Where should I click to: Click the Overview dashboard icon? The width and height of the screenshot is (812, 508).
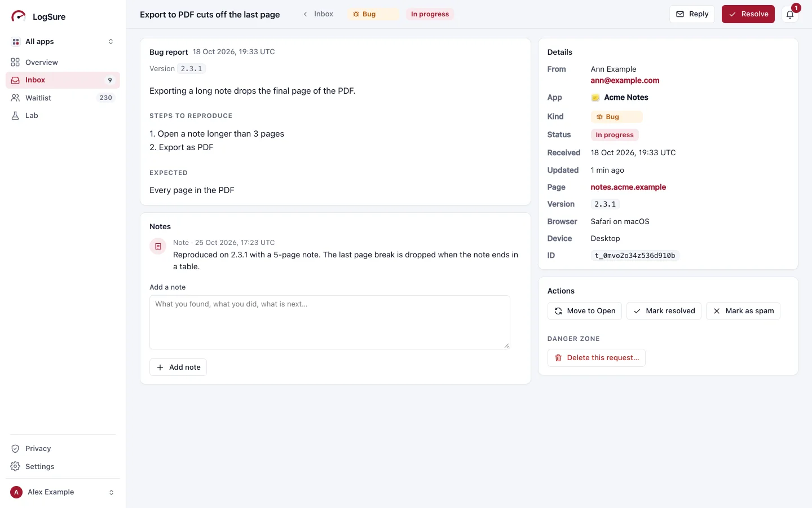click(15, 63)
